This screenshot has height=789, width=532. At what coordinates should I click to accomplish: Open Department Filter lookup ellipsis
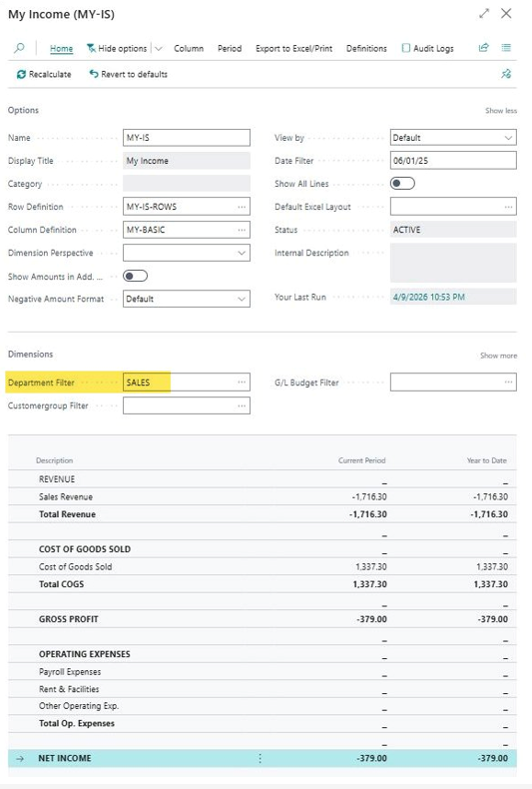(242, 382)
